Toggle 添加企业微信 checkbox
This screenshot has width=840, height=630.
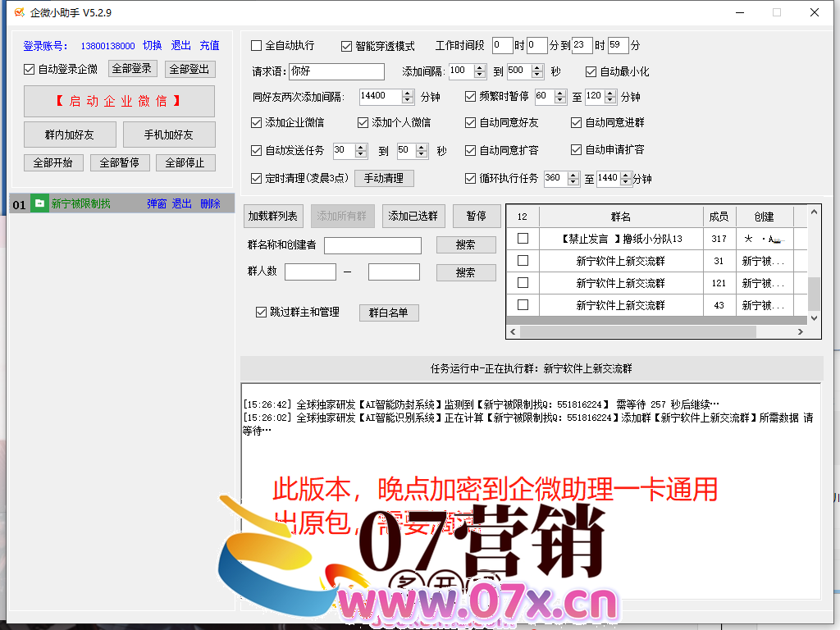click(x=256, y=123)
